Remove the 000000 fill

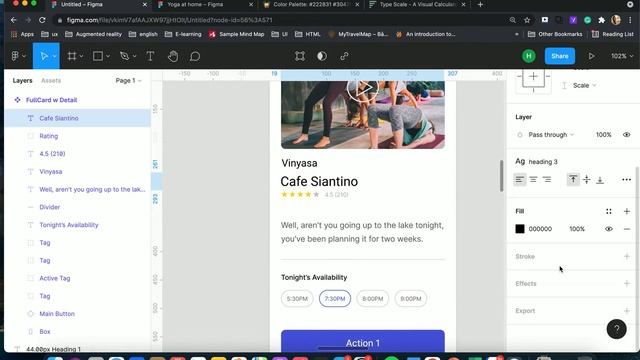[627, 229]
